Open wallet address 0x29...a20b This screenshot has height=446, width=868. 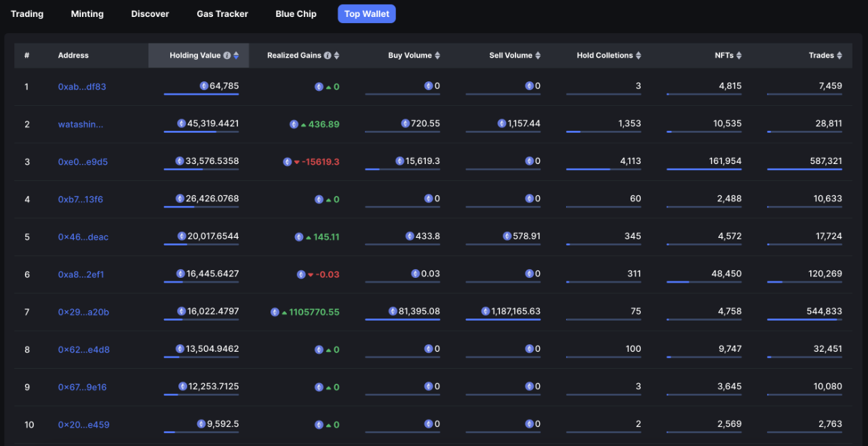click(83, 312)
